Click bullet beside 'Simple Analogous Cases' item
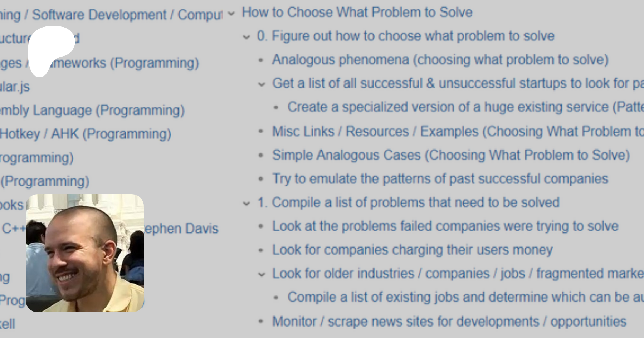Viewport: 644px width, 338px height. pyautogui.click(x=261, y=155)
